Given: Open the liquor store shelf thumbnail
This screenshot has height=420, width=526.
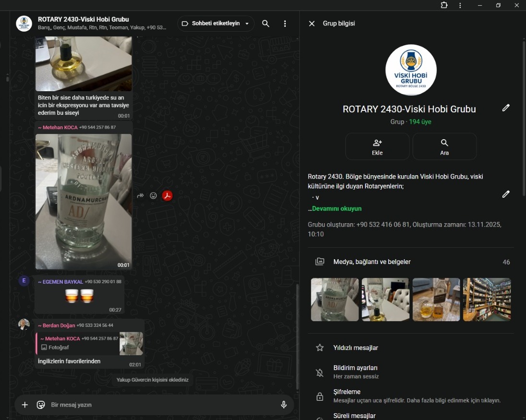Looking at the screenshot, I should 487,300.
